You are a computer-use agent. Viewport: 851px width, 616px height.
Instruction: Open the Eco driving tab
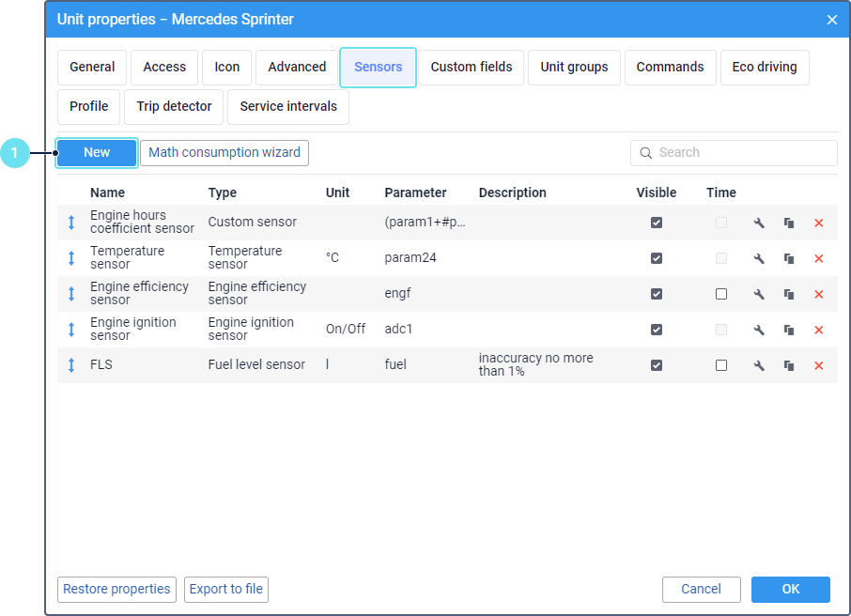click(x=765, y=68)
